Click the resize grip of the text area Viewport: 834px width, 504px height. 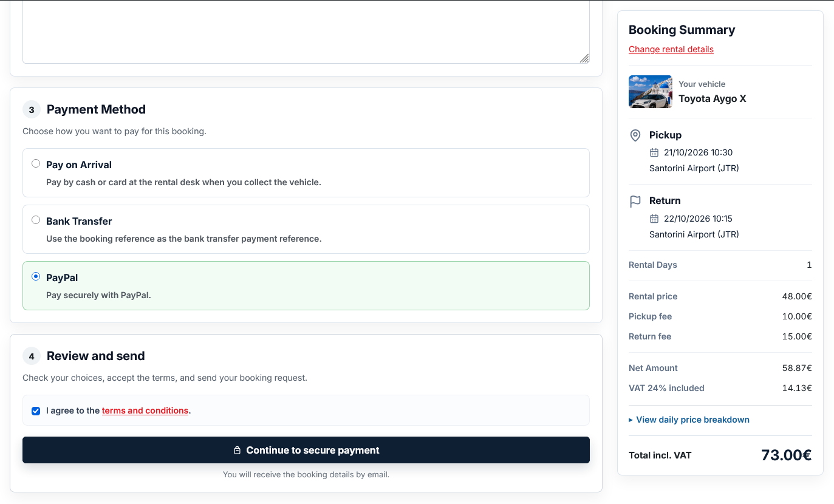pyautogui.click(x=584, y=58)
